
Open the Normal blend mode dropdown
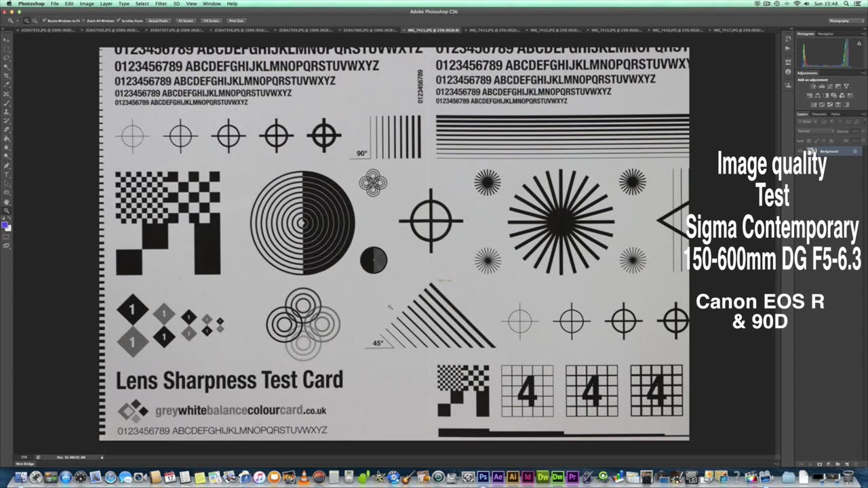coord(814,131)
